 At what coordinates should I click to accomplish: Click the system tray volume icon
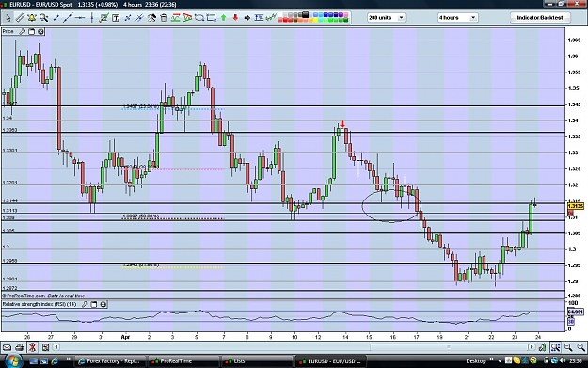tap(563, 360)
